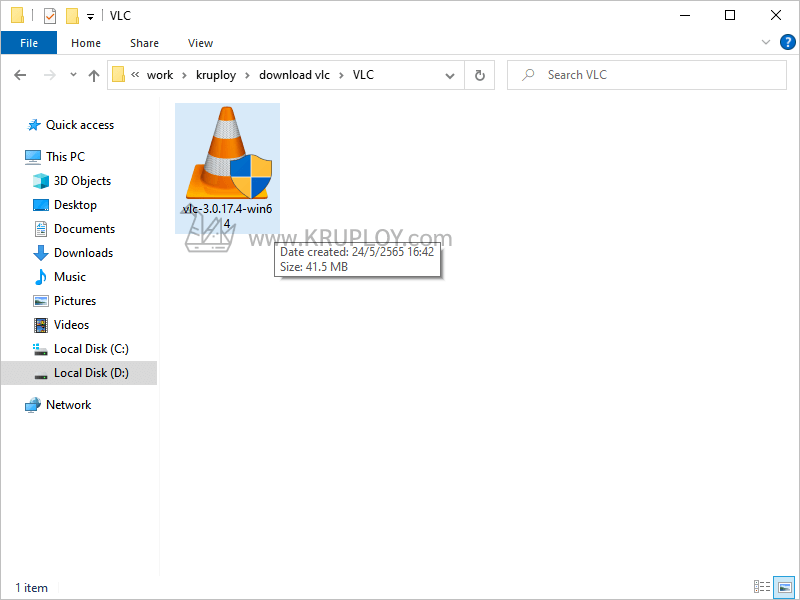
Task: Expand the chevron after 'download vlc'
Action: tap(341, 76)
